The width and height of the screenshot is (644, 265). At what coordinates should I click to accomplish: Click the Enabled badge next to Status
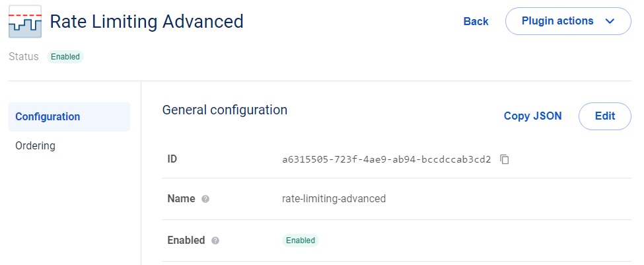65,57
